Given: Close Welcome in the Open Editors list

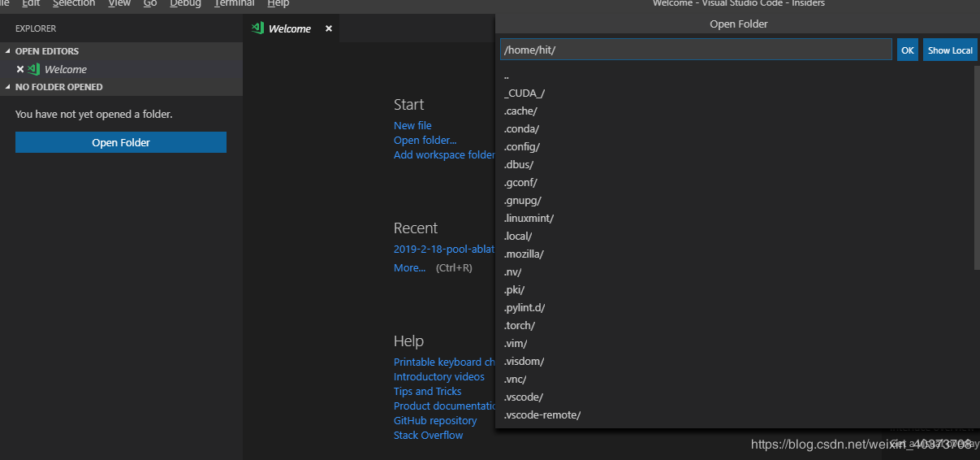Looking at the screenshot, I should [20, 69].
